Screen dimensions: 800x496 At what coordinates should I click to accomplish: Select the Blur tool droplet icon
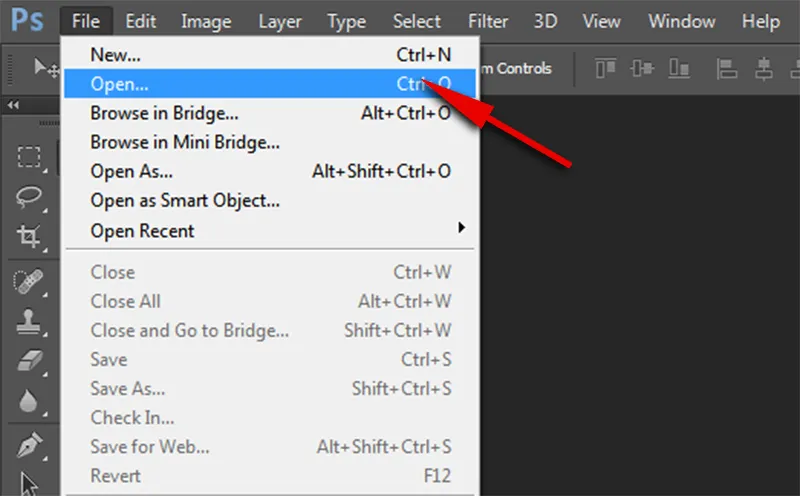coord(29,401)
